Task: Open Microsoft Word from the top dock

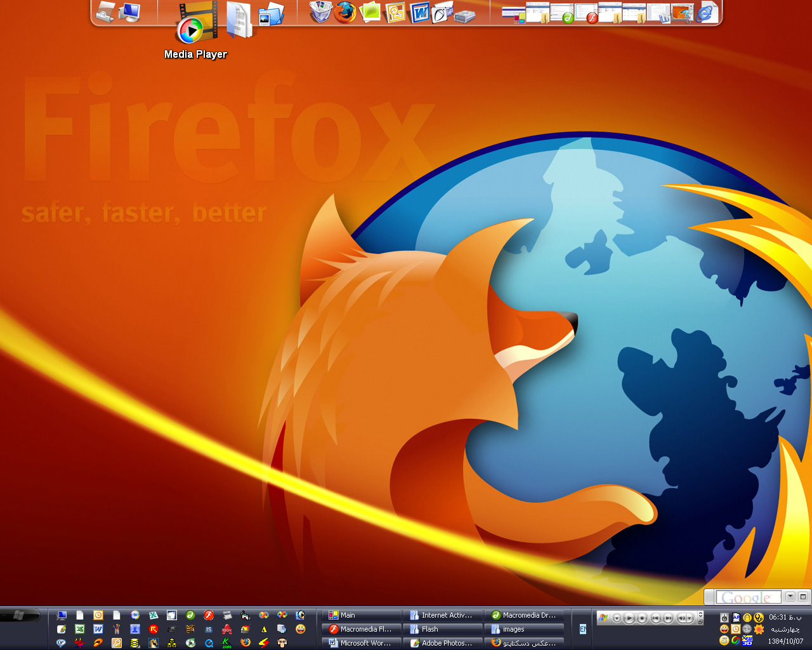Action: click(x=419, y=12)
